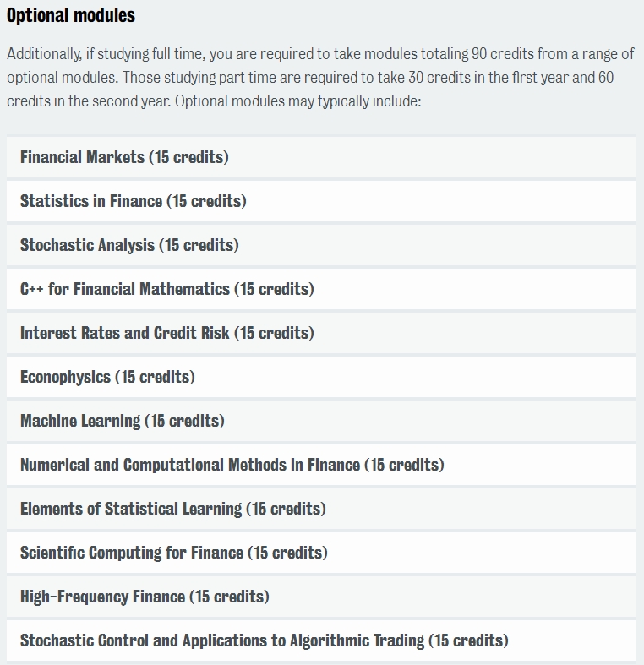The width and height of the screenshot is (644, 665).
Task: Show Interest Rates and Credit Risk details
Action: click(320, 333)
